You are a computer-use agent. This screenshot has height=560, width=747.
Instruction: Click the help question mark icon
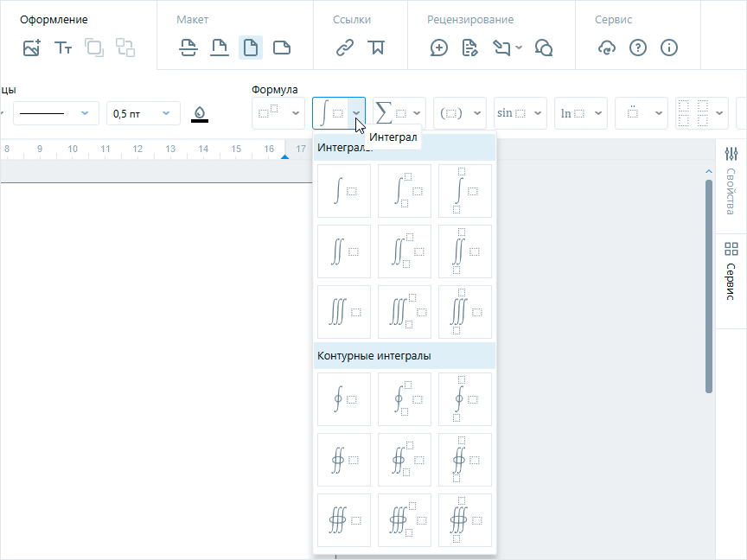[638, 48]
